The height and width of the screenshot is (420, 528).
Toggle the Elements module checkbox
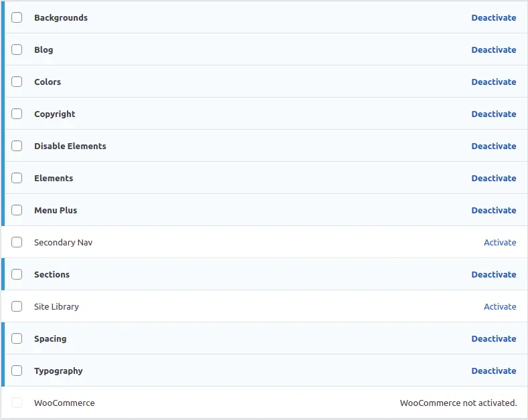[17, 178]
